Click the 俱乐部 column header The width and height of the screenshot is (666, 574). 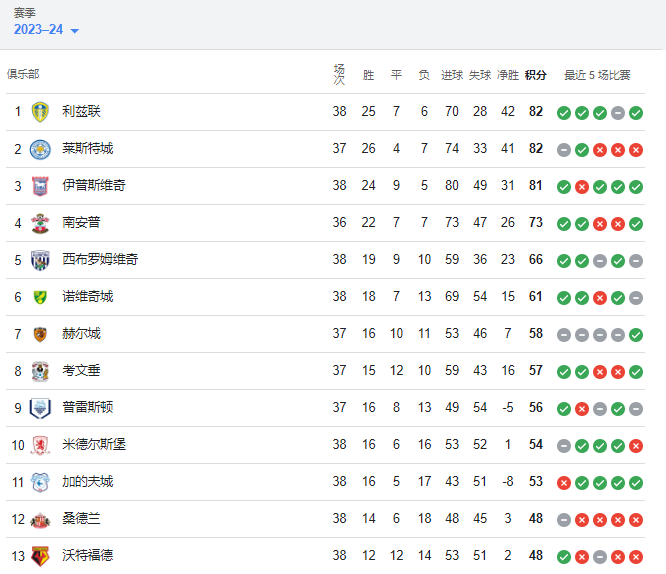[x=23, y=74]
